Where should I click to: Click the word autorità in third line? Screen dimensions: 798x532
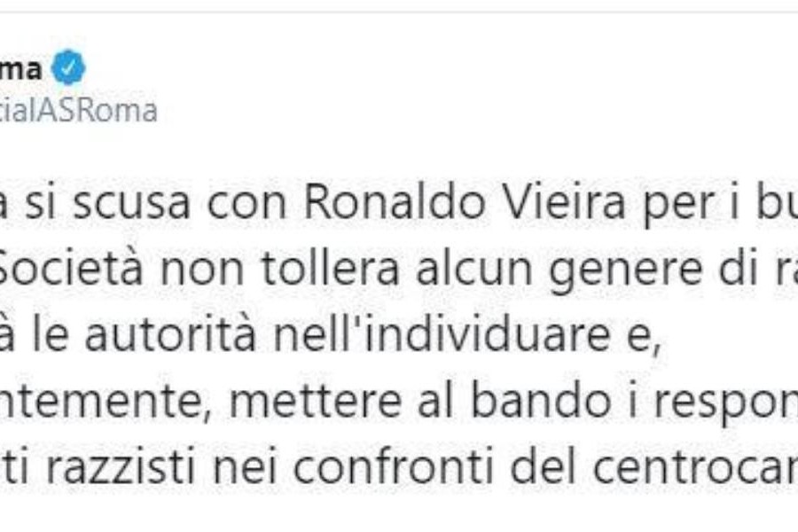click(170, 335)
